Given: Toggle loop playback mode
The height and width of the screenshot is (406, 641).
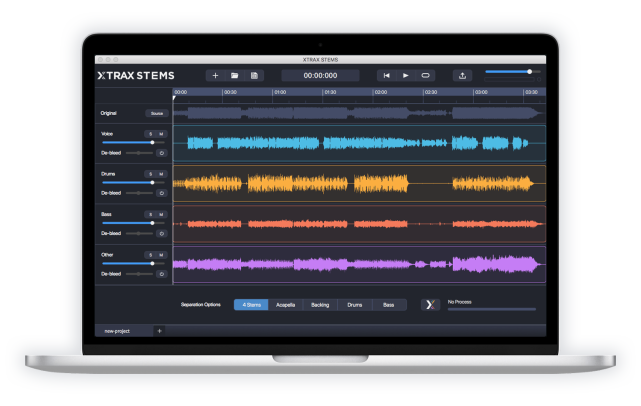Looking at the screenshot, I should pyautogui.click(x=425, y=76).
